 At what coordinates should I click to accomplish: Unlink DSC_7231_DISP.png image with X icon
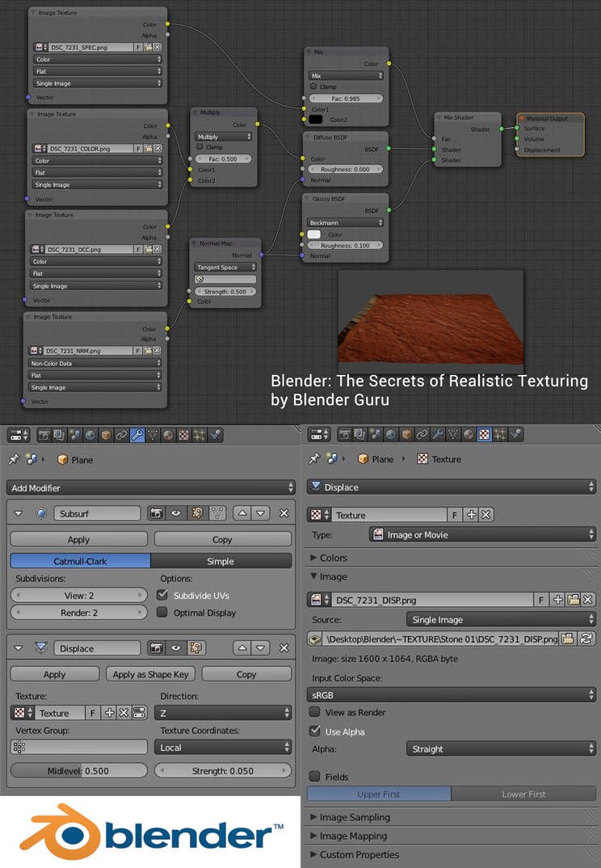[x=588, y=600]
